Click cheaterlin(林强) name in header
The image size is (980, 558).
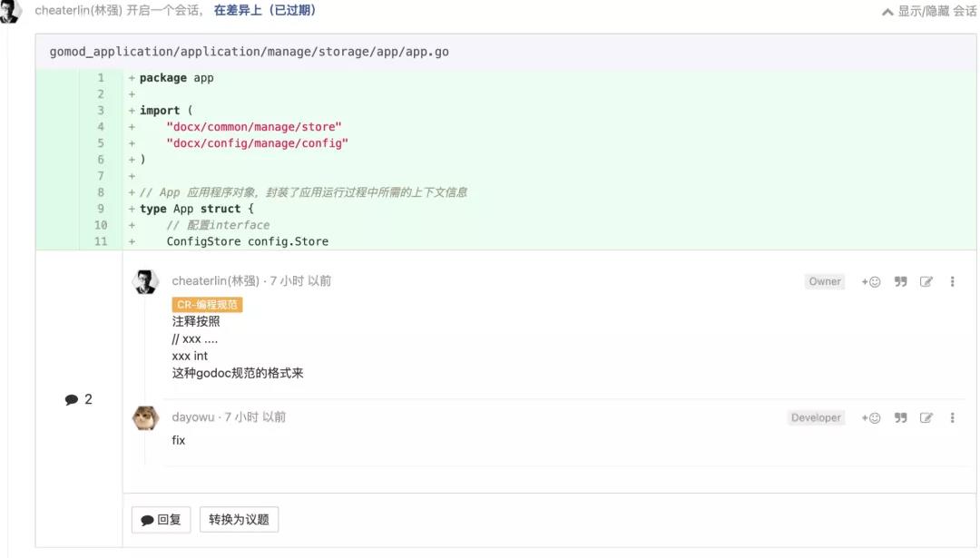(78, 11)
